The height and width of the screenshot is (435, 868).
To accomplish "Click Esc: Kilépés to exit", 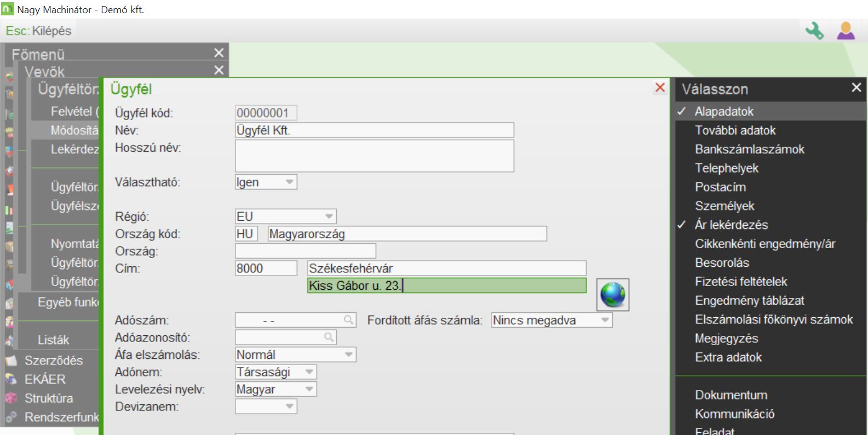I will point(38,31).
